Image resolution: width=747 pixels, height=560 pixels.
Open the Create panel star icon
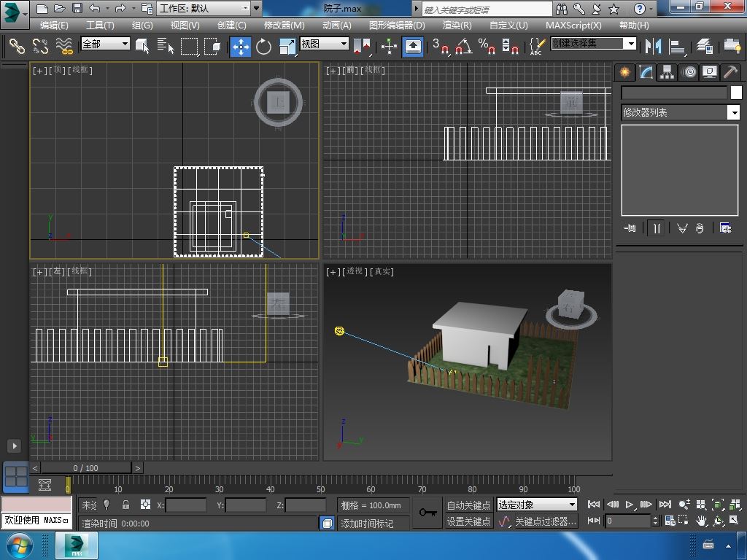click(624, 71)
